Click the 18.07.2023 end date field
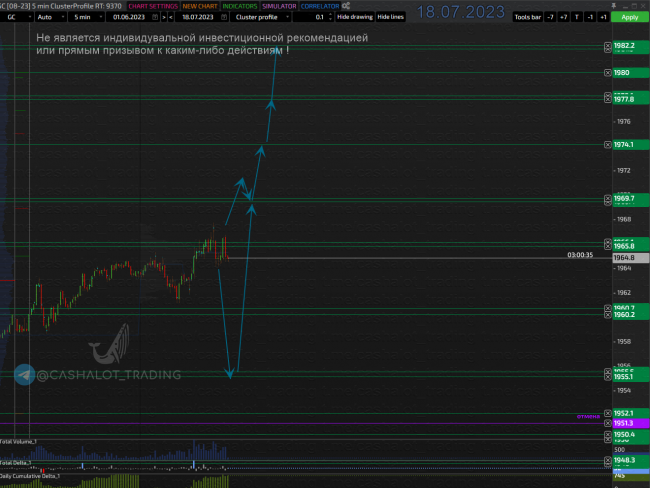650x488 pixels. pyautogui.click(x=198, y=17)
